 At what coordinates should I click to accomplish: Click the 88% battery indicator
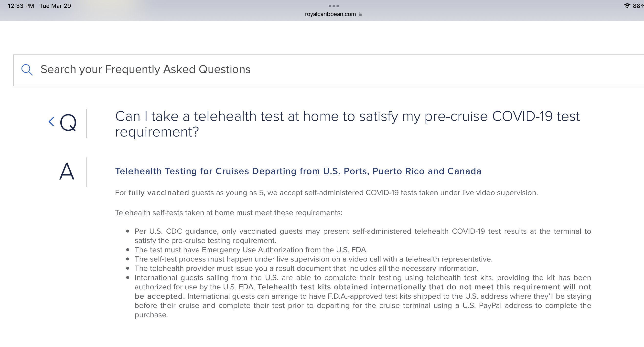638,6
